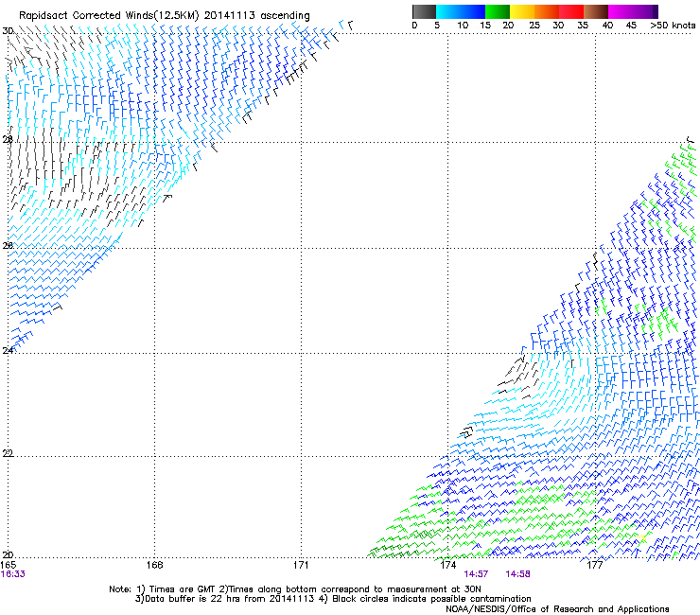Click the longitude label '174'
Screen dimensions: 700x615
point(447,565)
